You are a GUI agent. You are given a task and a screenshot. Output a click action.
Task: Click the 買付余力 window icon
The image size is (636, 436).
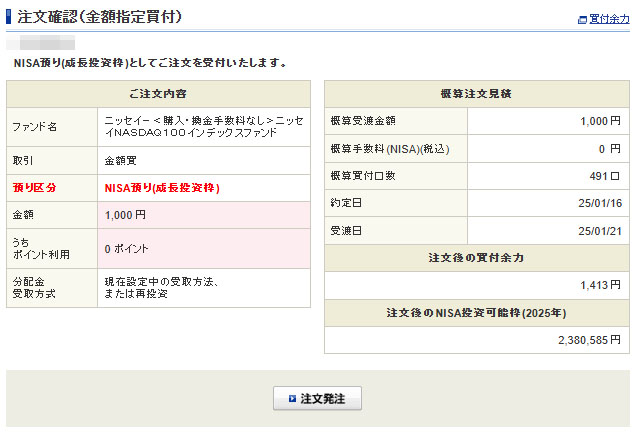(x=583, y=19)
